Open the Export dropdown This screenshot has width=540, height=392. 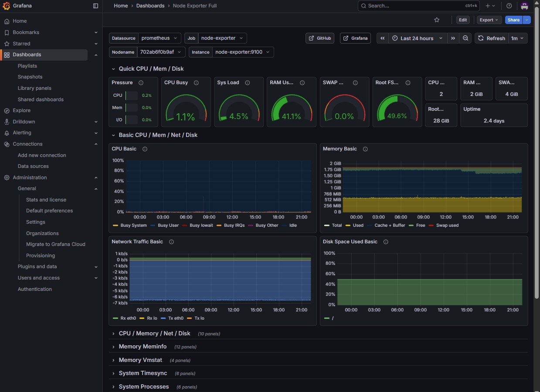tap(489, 20)
